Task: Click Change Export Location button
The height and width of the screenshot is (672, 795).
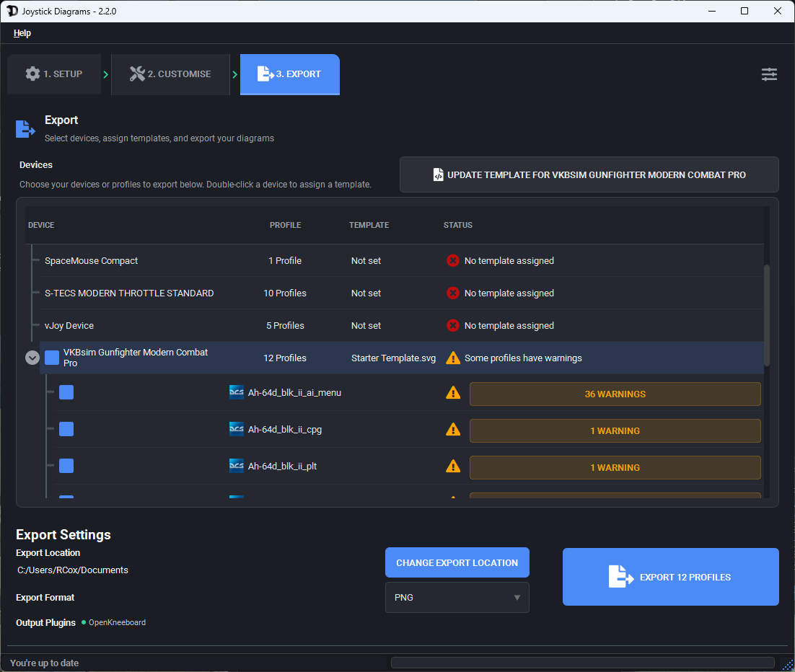Action: click(457, 562)
